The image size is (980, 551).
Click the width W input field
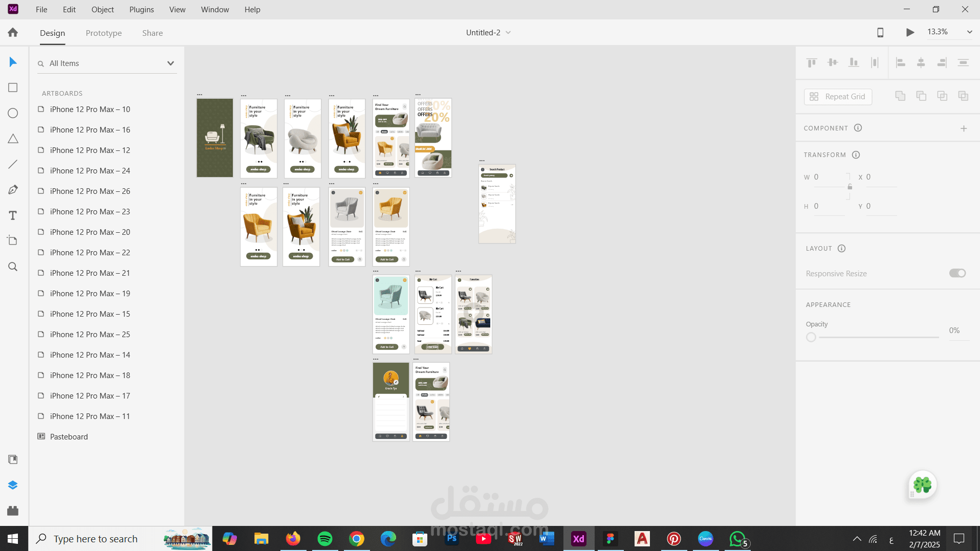coord(830,177)
